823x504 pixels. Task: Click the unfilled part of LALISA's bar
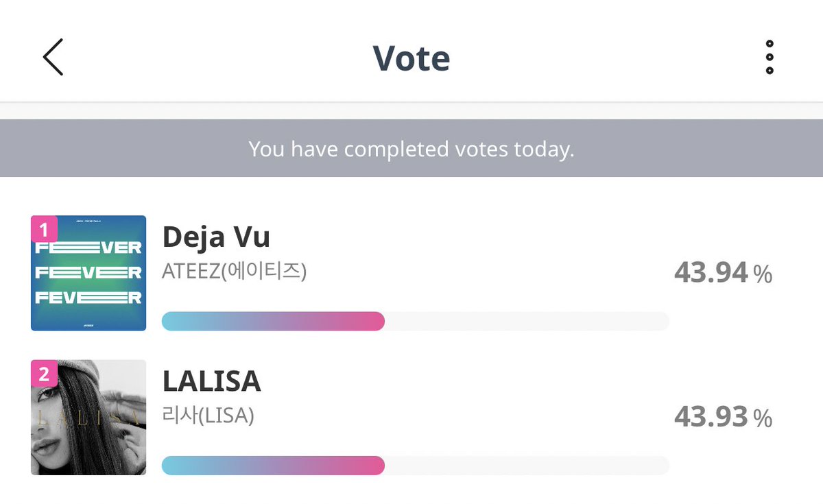tap(527, 465)
